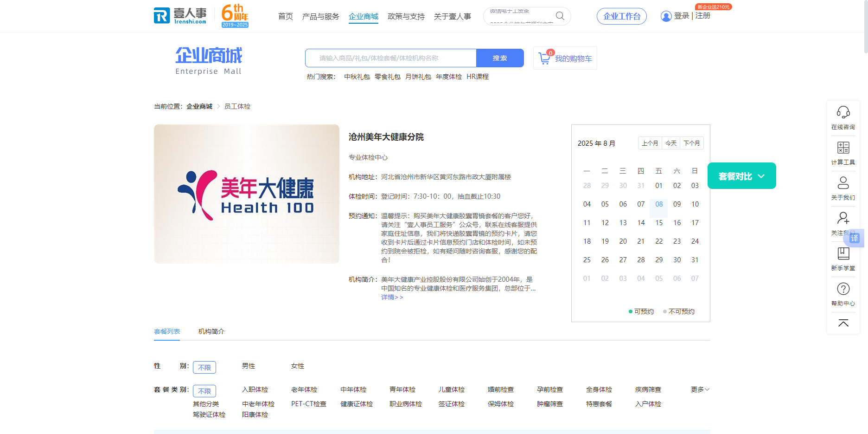The width and height of the screenshot is (868, 434).
Task: Go to 下个月 in calendar
Action: (692, 143)
